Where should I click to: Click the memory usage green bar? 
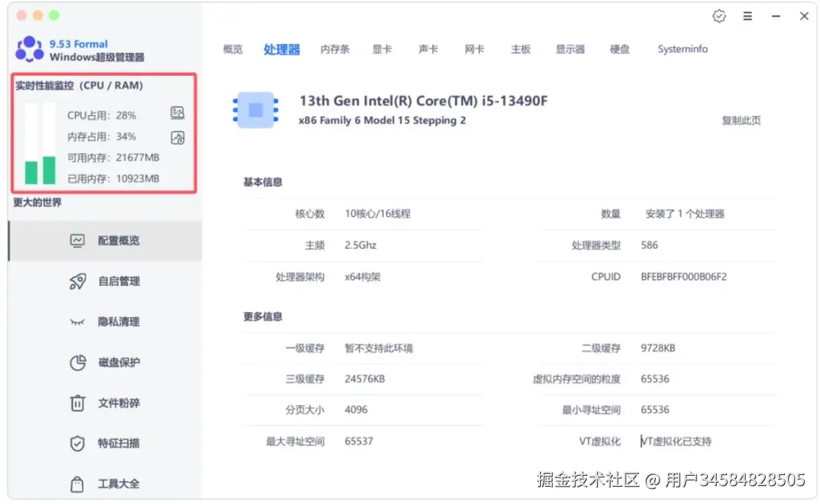point(49,170)
